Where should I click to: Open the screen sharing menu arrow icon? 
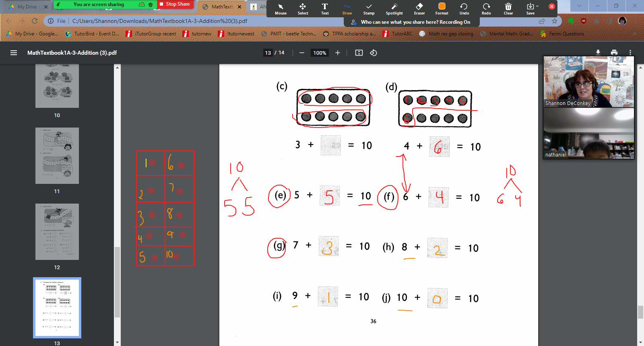pos(59,4)
